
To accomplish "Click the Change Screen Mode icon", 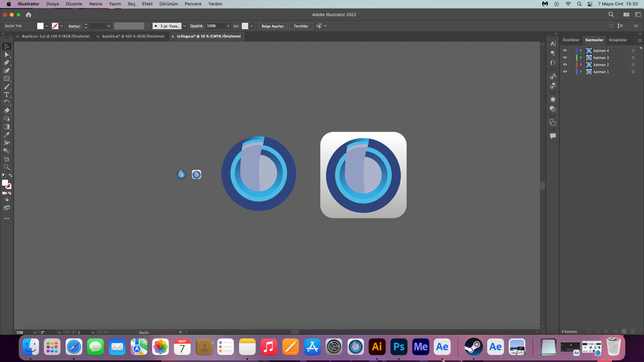I will [7, 208].
